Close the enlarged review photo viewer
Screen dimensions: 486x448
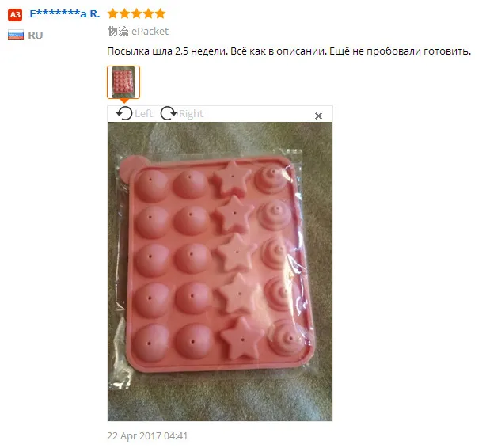[318, 116]
